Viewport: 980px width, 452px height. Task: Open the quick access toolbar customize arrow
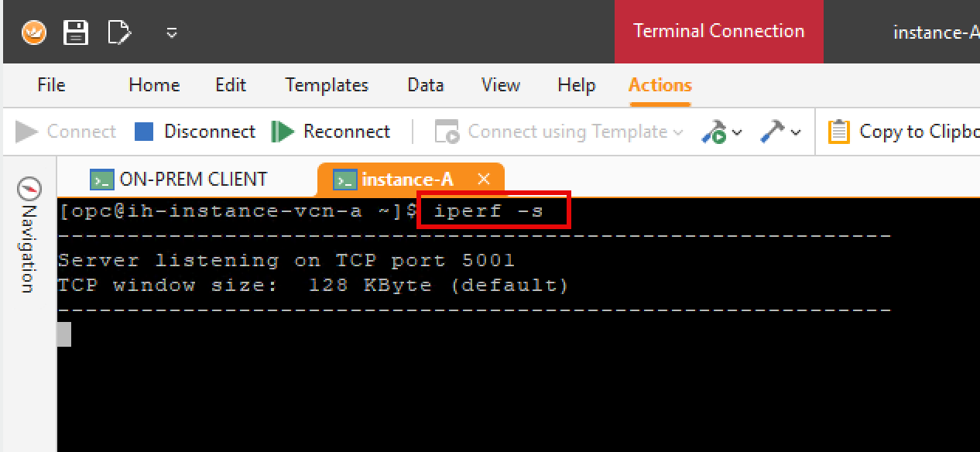(x=172, y=33)
